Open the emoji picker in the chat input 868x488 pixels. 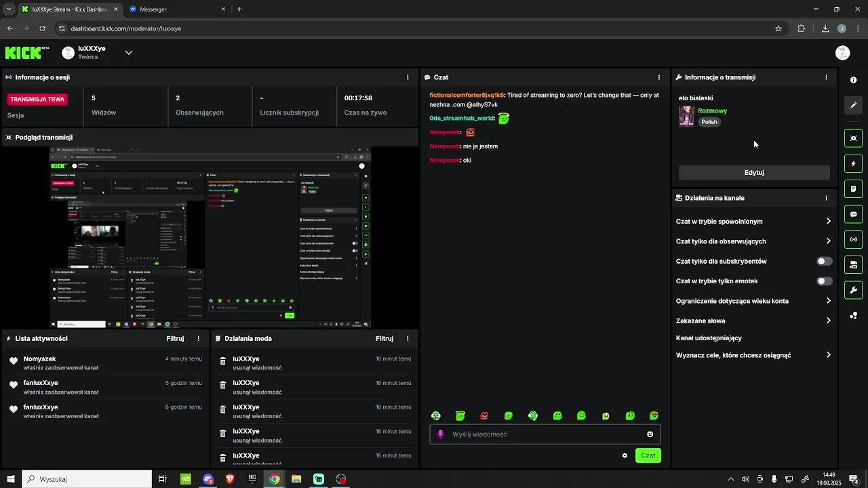pyautogui.click(x=650, y=434)
